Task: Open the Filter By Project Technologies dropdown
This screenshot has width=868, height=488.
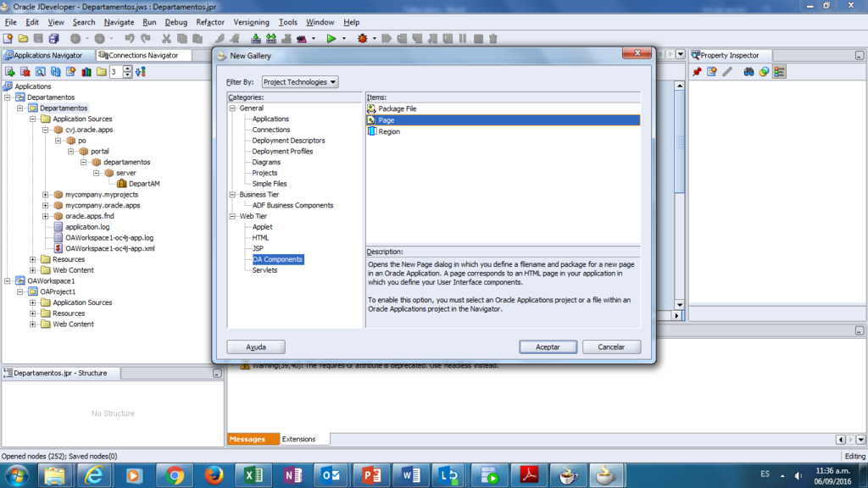Action: 299,82
